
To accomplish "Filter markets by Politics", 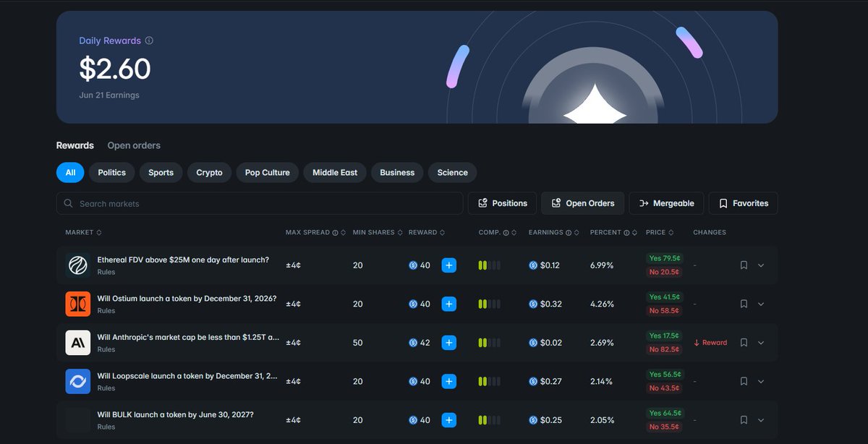I will [112, 173].
